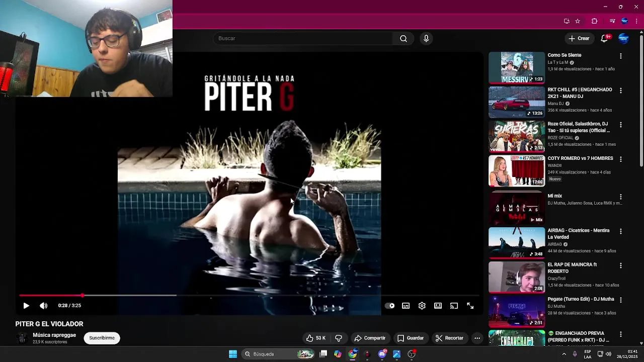Show hidden system tray icons

coord(564,354)
